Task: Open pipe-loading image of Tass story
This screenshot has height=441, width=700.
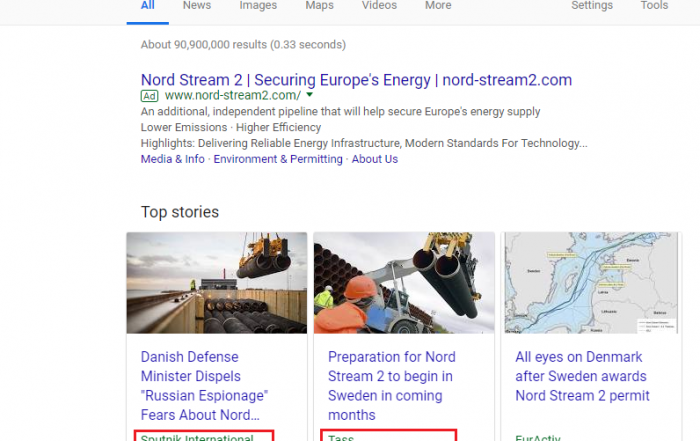Action: point(404,283)
